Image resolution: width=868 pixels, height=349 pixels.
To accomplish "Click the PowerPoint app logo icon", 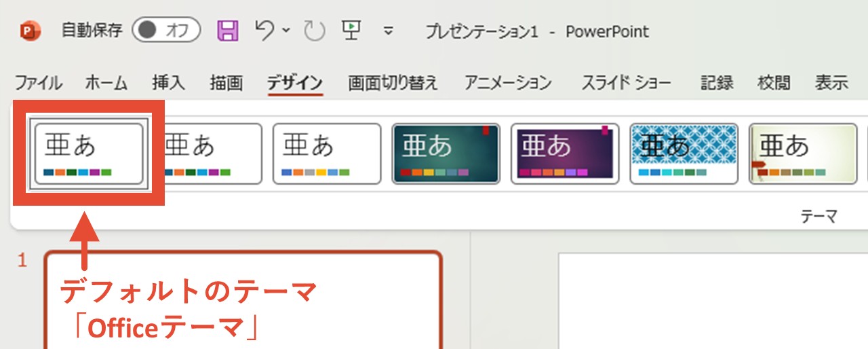I will point(30,31).
